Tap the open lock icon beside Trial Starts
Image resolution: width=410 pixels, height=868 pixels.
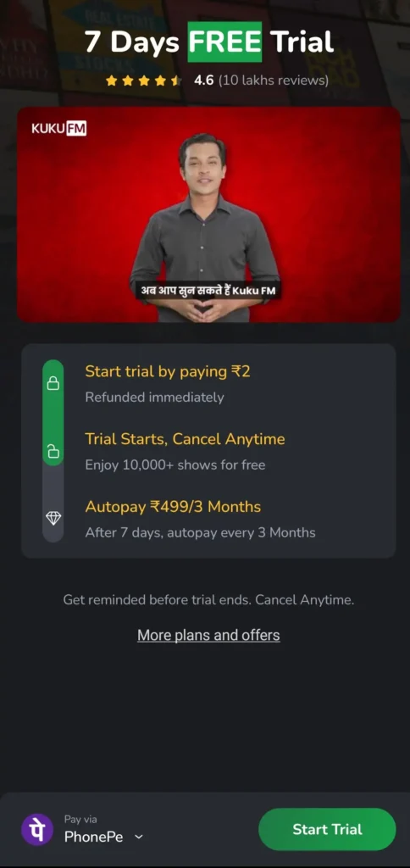[x=53, y=452]
